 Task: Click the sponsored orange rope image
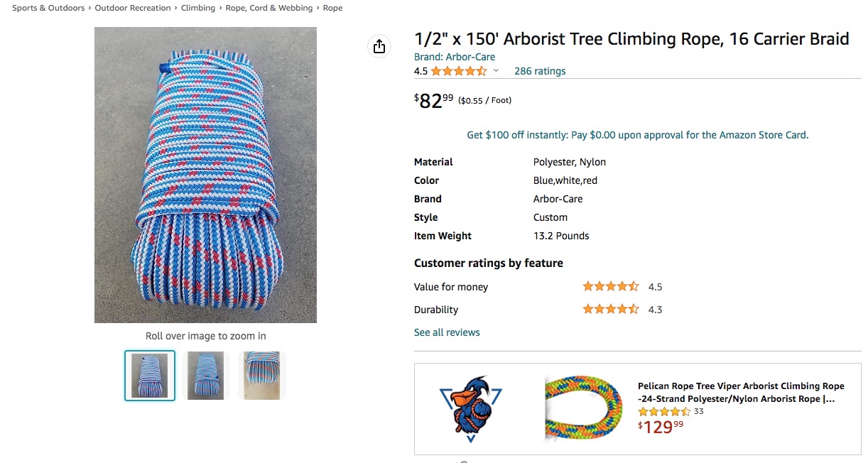(583, 408)
